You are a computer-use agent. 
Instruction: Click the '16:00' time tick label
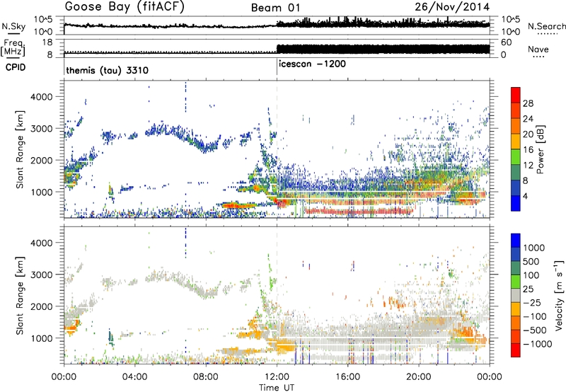(x=347, y=377)
